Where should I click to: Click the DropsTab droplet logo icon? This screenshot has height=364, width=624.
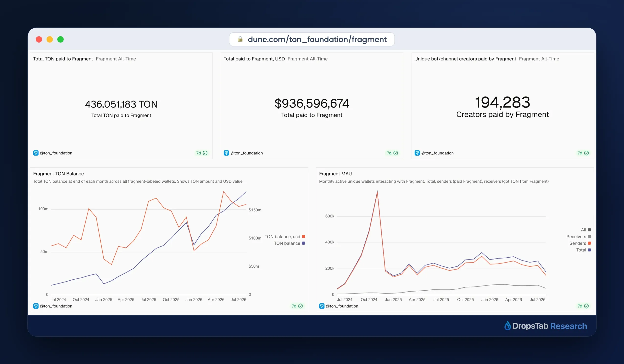point(507,326)
